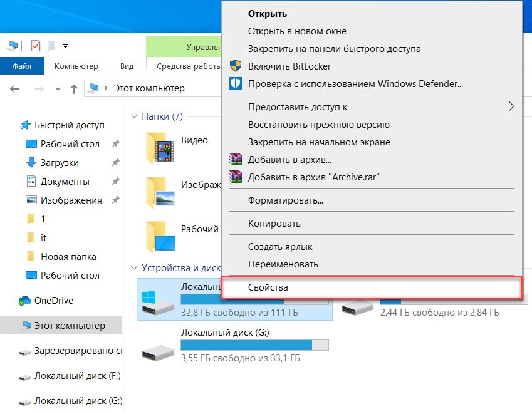Click the pin icon beside Документы
The image size is (532, 414).
(116, 182)
